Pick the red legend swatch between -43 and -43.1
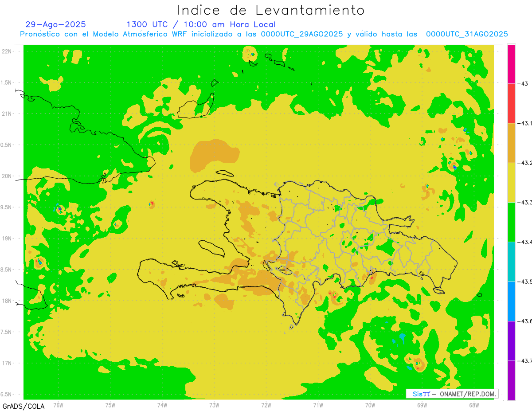 point(511,103)
